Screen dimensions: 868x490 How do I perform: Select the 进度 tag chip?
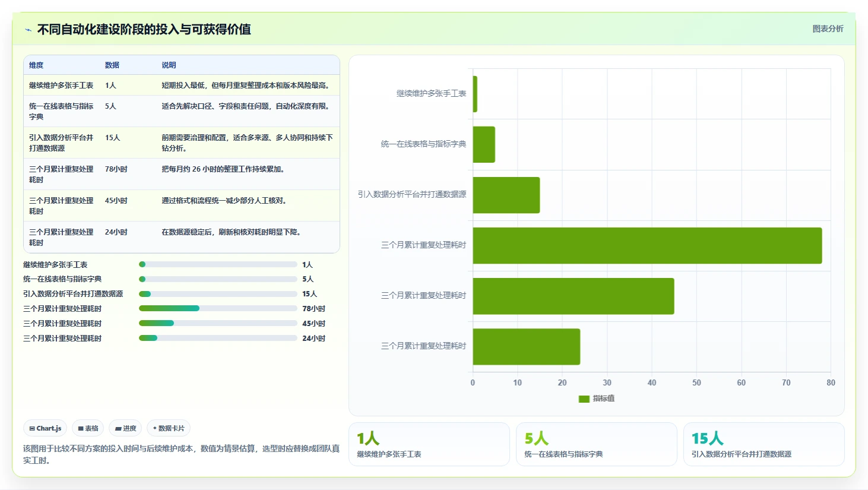point(125,428)
